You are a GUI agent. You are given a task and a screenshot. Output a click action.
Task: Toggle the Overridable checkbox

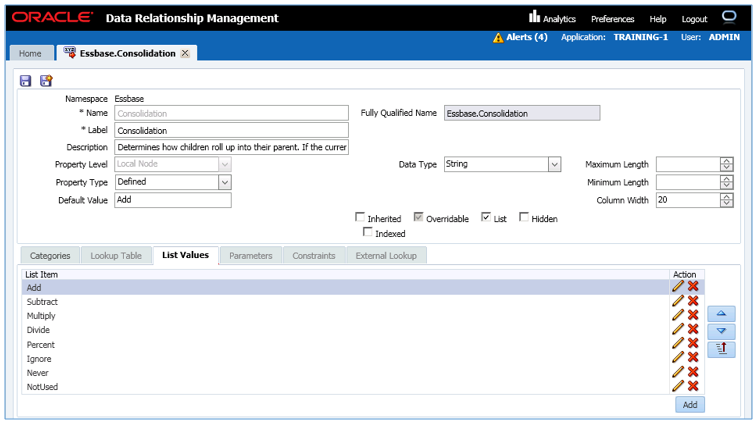pyautogui.click(x=418, y=217)
